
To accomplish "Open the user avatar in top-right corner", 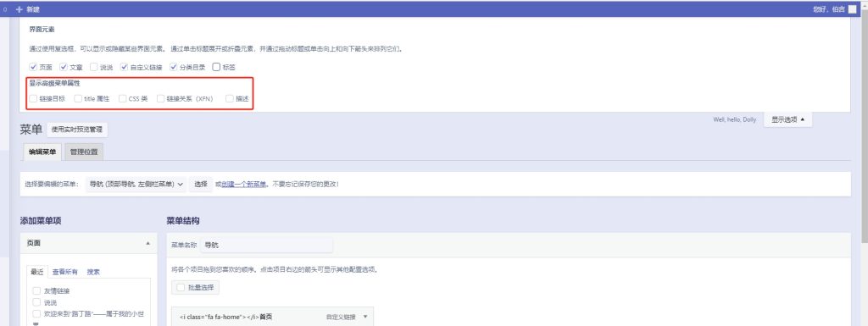I will (x=852, y=9).
